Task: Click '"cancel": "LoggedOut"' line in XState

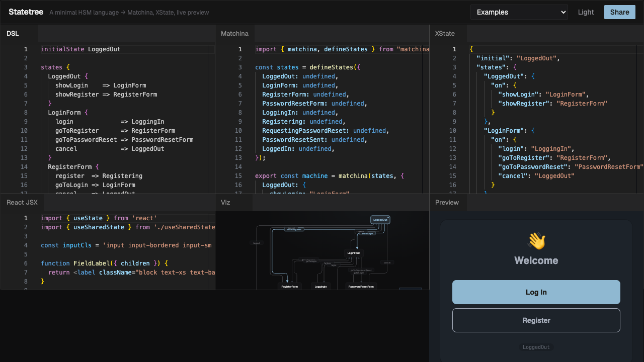Action: pos(536,176)
